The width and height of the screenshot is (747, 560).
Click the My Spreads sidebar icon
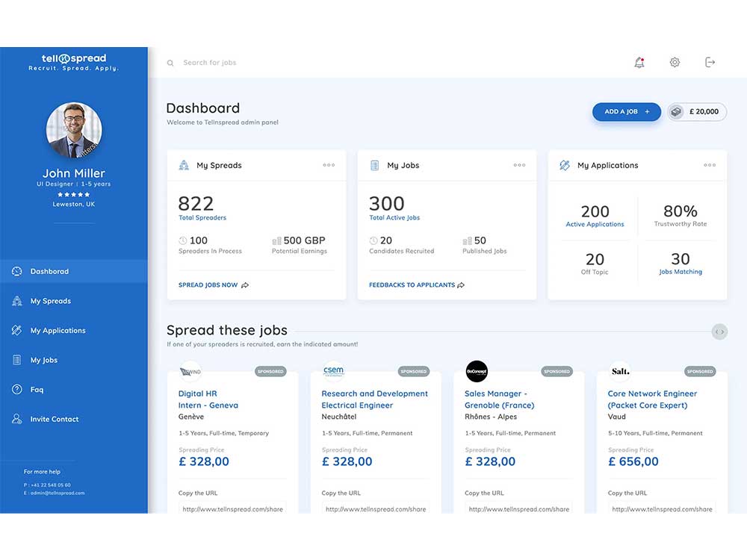click(x=16, y=301)
